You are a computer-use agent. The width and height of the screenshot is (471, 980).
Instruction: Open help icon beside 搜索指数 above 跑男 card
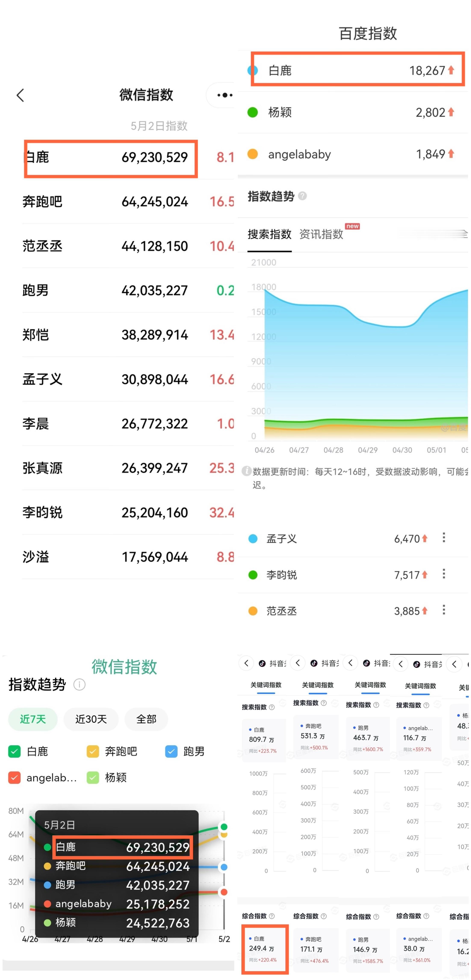[376, 705]
